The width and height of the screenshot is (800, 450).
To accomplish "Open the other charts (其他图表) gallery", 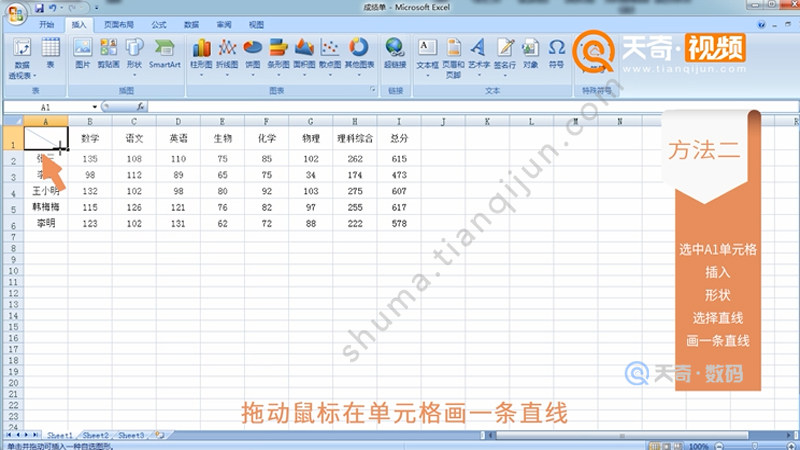I will (x=359, y=57).
